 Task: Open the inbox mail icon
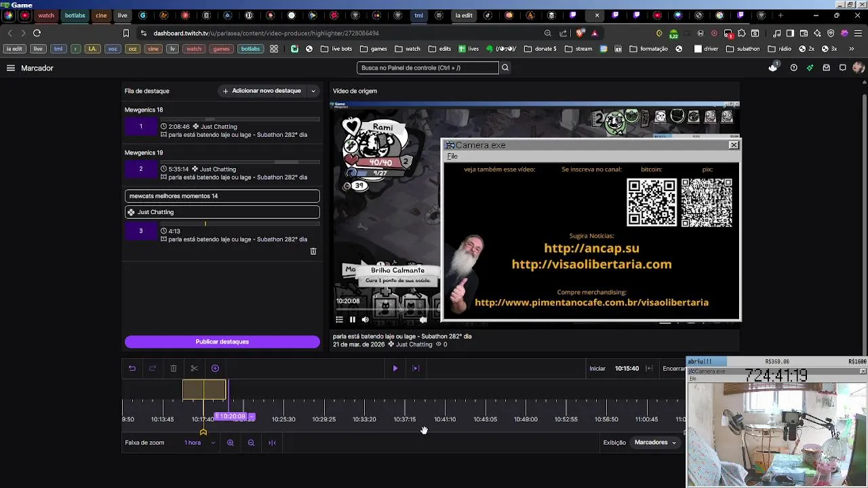[x=826, y=68]
